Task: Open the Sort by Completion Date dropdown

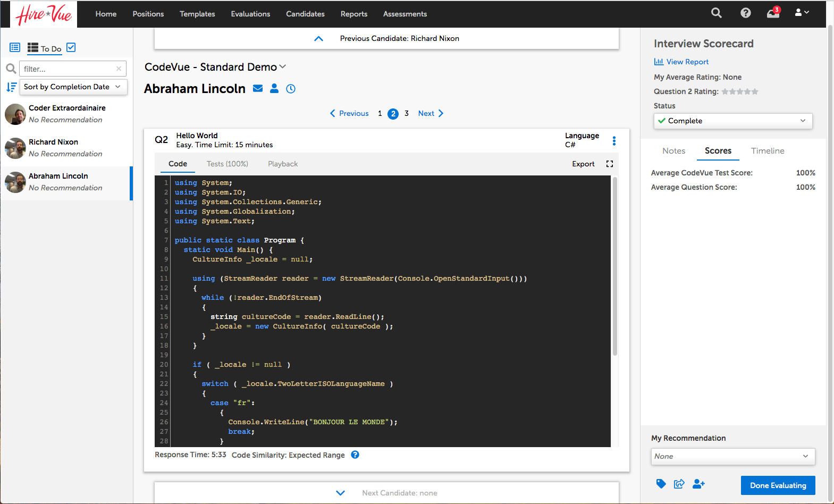Action: pyautogui.click(x=73, y=87)
